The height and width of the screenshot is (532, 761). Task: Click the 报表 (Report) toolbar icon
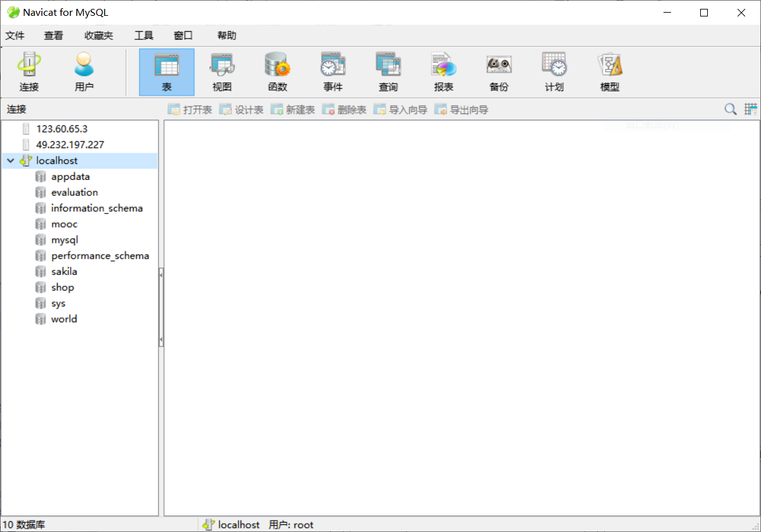pyautogui.click(x=444, y=72)
